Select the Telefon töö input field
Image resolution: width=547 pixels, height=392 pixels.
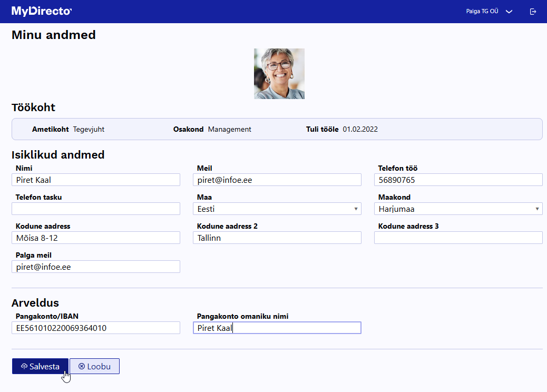tap(458, 180)
